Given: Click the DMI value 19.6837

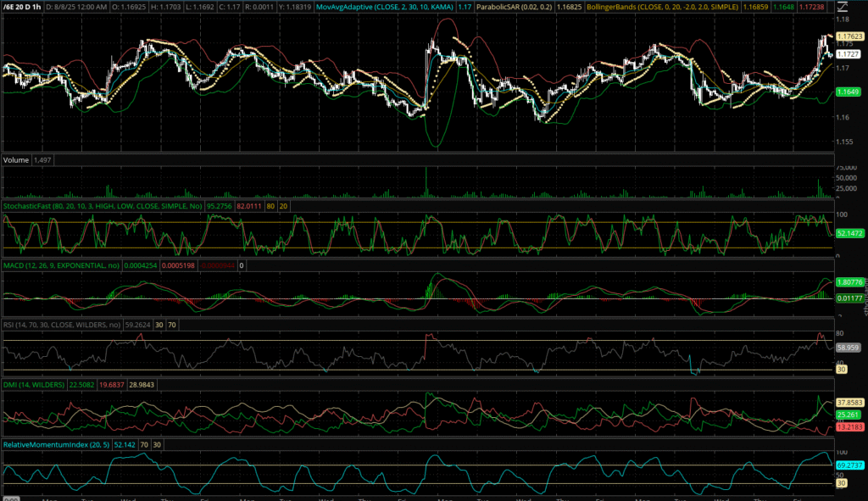Looking at the screenshot, I should tap(111, 385).
